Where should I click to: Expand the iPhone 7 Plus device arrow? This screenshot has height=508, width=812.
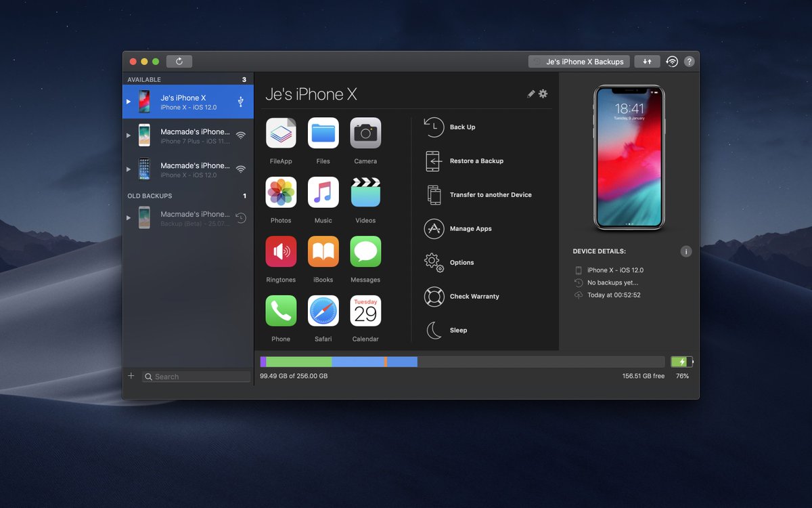click(x=129, y=135)
